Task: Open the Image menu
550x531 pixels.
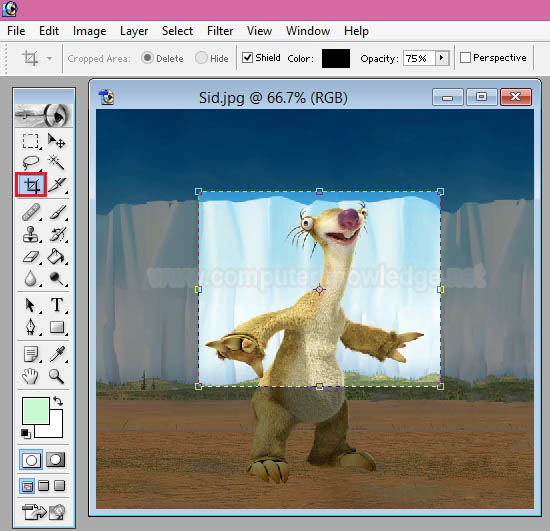Action: (x=89, y=31)
